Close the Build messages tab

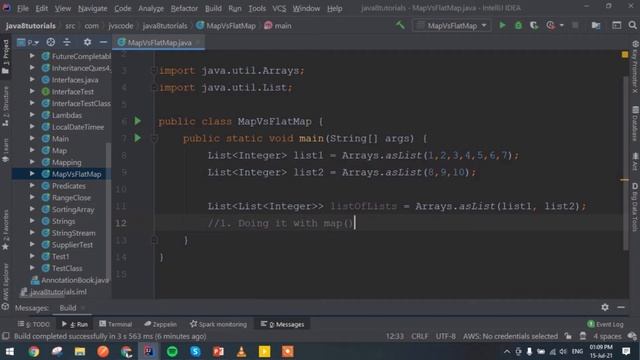(83, 307)
